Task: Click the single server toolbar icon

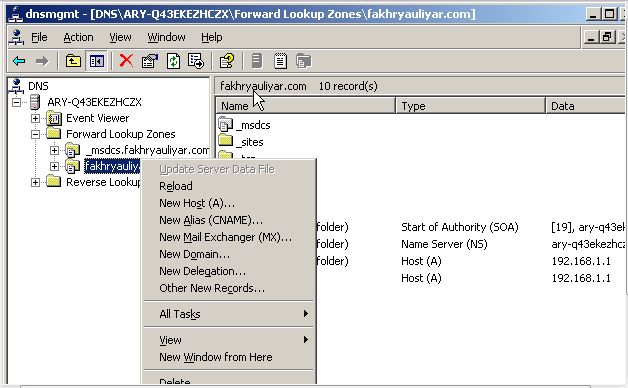Action: [x=257, y=61]
